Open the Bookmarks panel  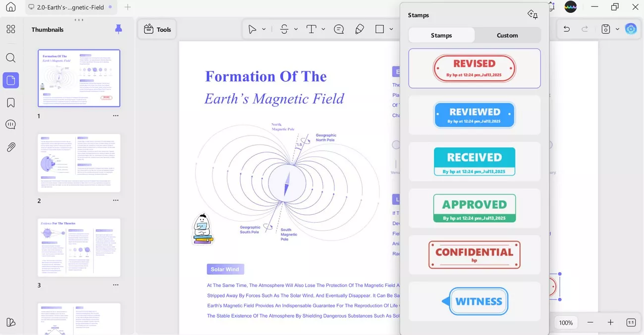point(11,103)
